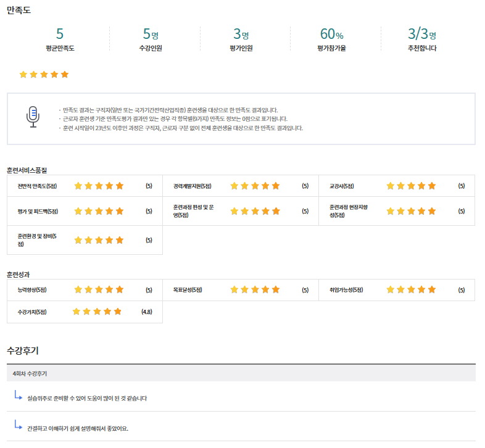Click the stars for 평가 및 피드백
The image size is (485, 448).
point(99,211)
